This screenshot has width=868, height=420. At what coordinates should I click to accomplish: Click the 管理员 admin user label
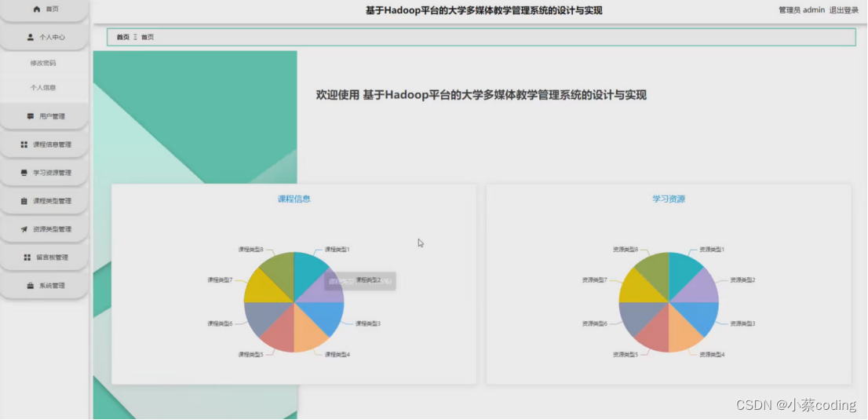click(801, 10)
